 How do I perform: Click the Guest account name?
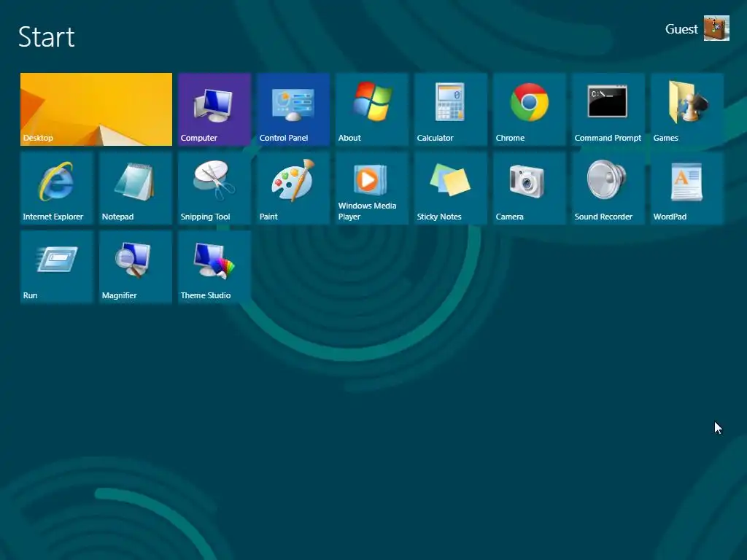coord(681,29)
